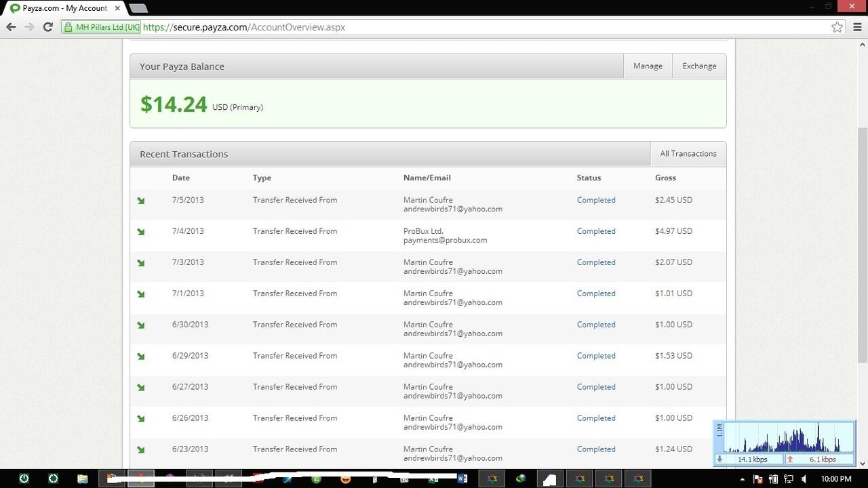Go back with the browser back arrow
The height and width of the screenshot is (488, 868).
pos(11,27)
